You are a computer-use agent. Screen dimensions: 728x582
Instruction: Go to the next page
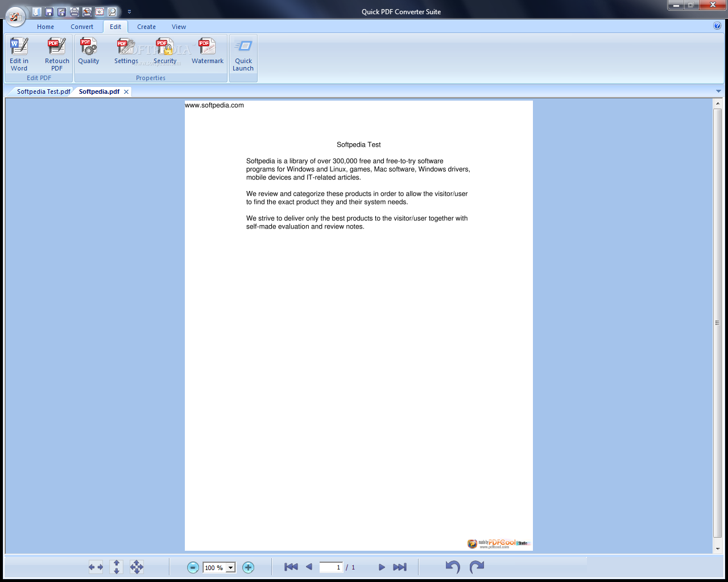point(382,567)
